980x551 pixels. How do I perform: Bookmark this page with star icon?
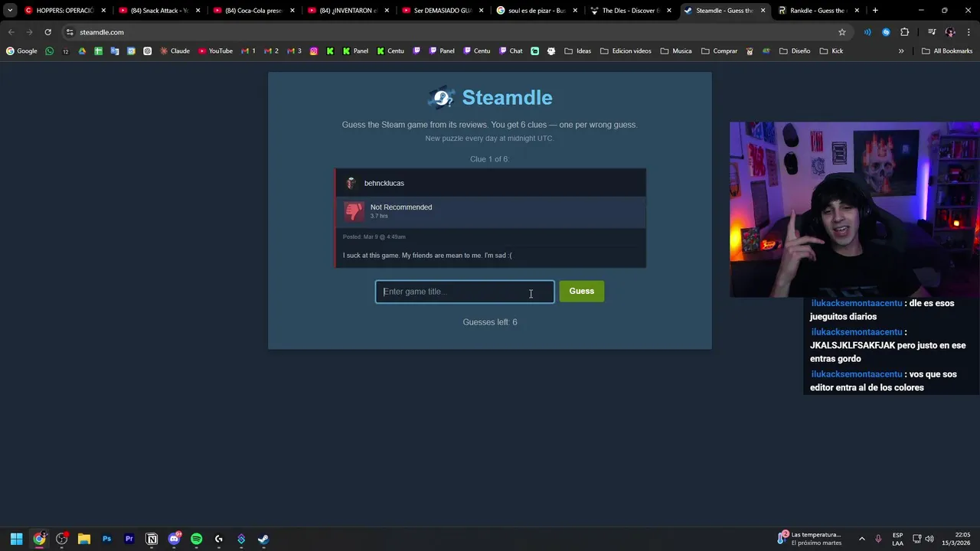[842, 32]
